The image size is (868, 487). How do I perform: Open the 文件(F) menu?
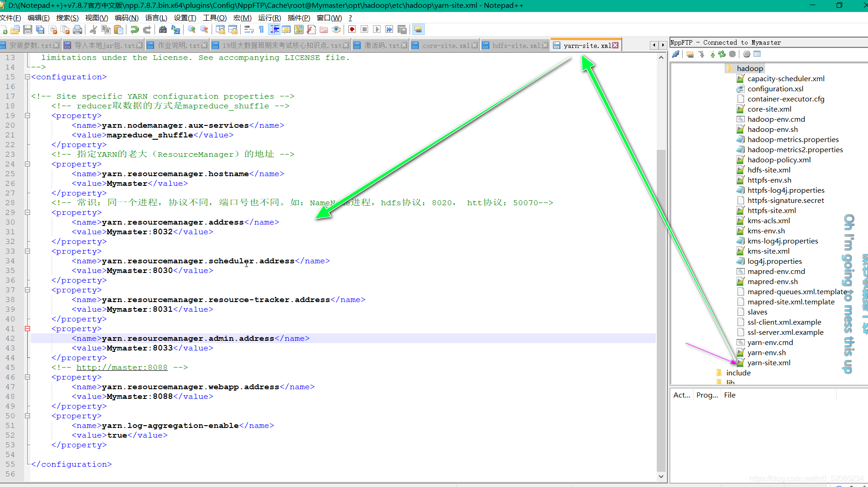(x=11, y=18)
